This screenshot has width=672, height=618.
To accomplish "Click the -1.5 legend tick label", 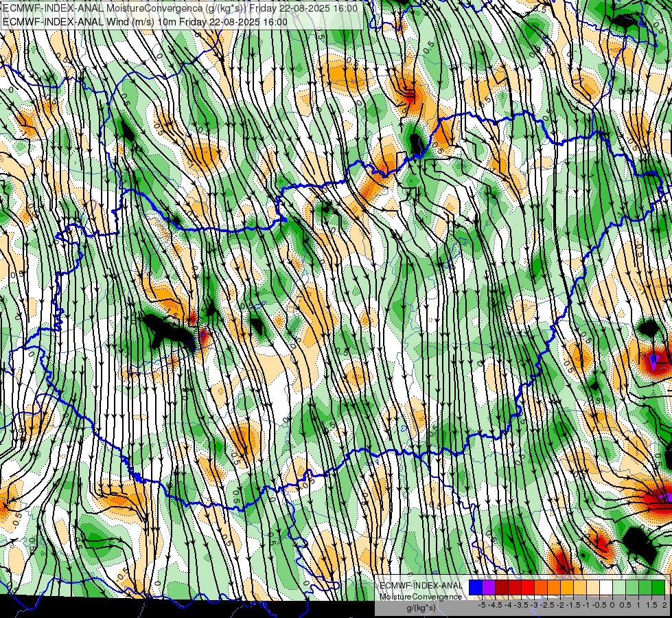I will click(x=573, y=605).
